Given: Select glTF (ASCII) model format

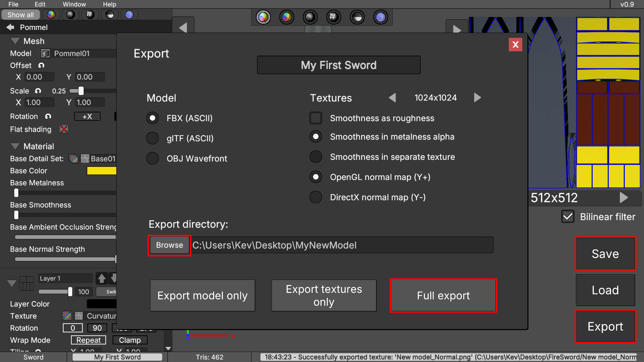Looking at the screenshot, I should 152,138.
